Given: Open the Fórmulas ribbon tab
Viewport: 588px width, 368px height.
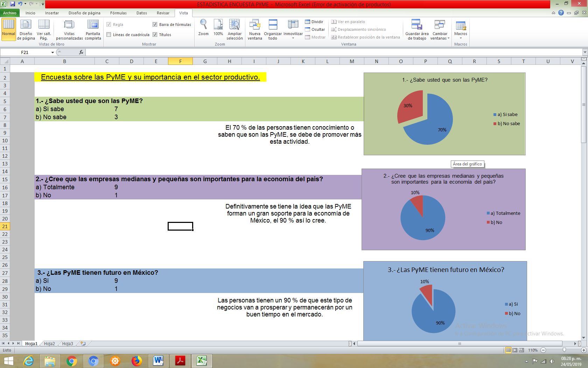Looking at the screenshot, I should (x=118, y=13).
